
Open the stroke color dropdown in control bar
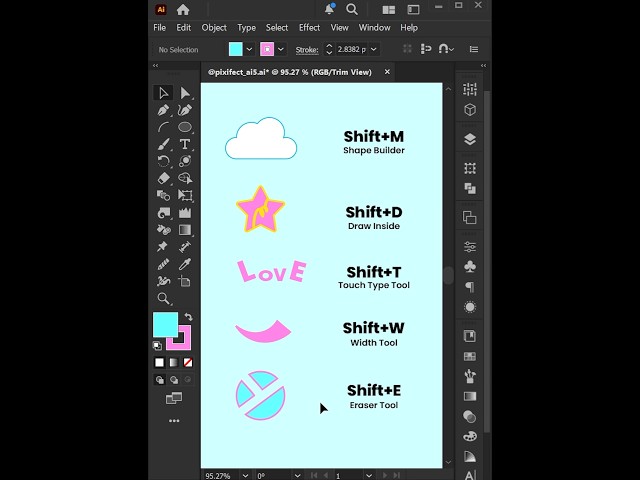(x=281, y=49)
